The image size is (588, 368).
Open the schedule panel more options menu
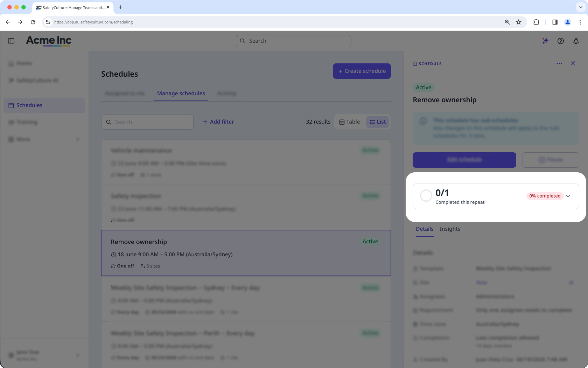point(559,63)
